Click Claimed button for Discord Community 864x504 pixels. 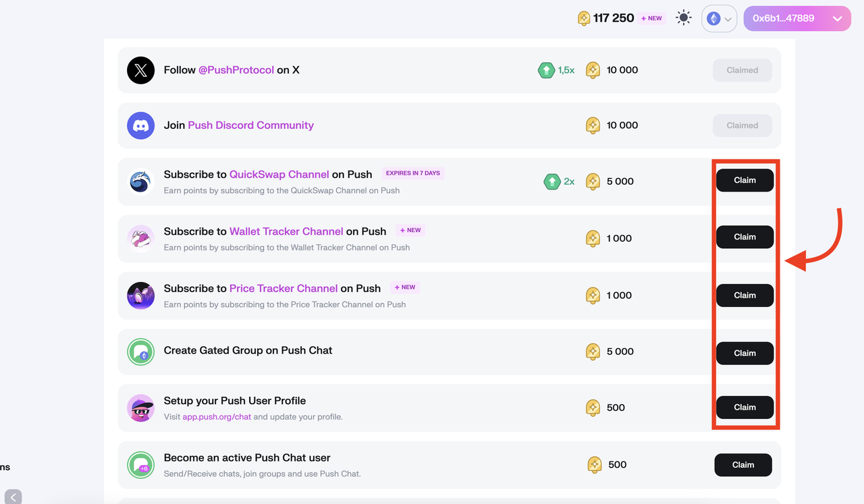pos(742,125)
